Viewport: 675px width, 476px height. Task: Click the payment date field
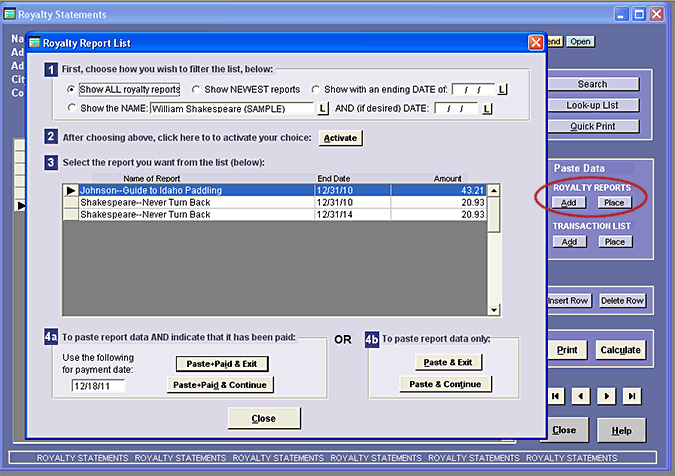[97, 386]
